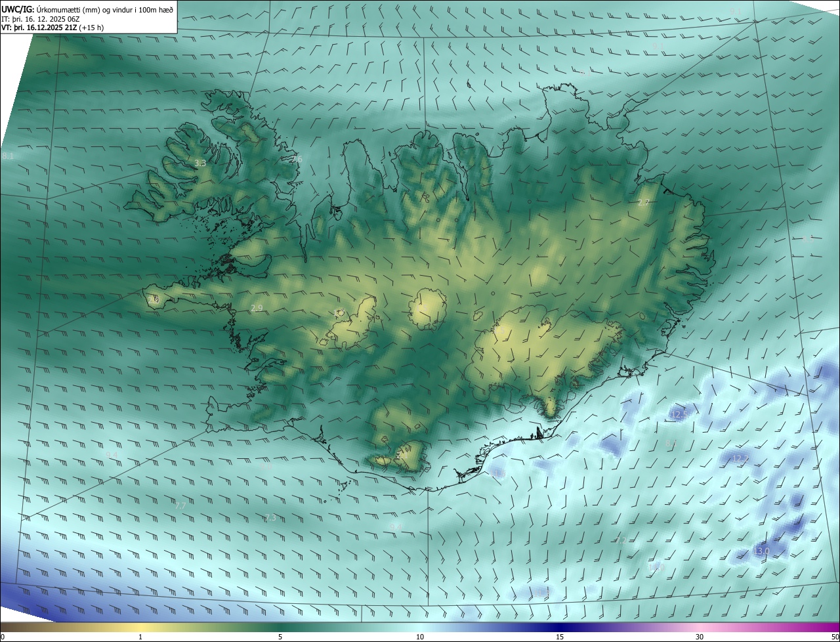Click the 1 label on the color scale
Screen dimensions: 840x642
(x=140, y=637)
